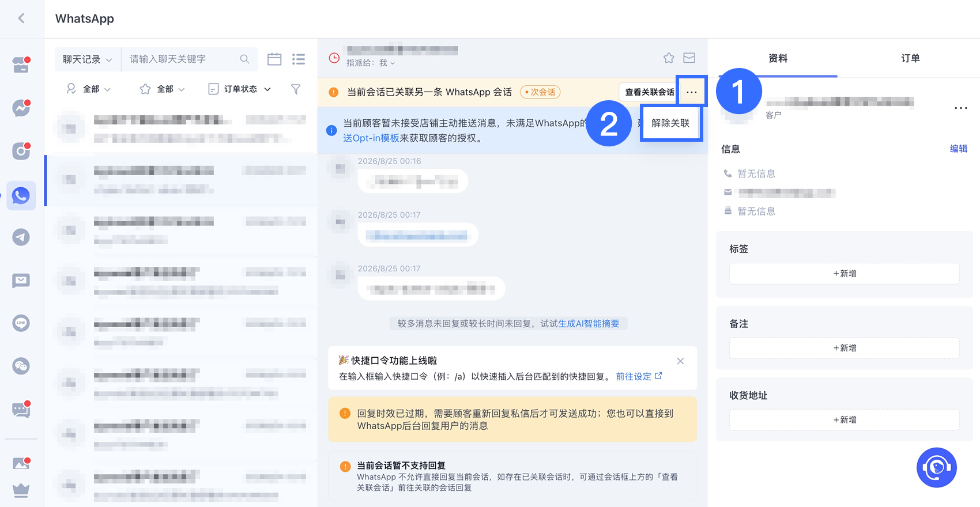The height and width of the screenshot is (507, 980).
Task: Open the Email channel in sidebar
Action: [x=21, y=281]
